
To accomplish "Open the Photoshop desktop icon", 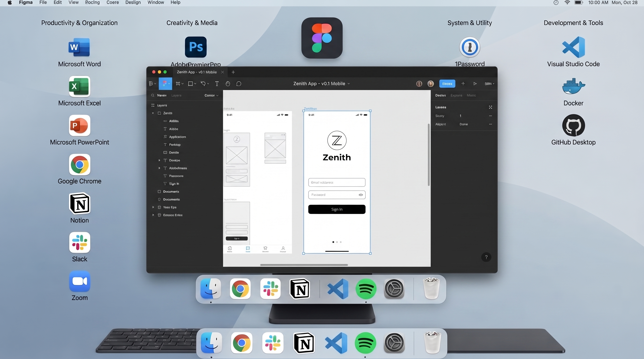I will (195, 47).
